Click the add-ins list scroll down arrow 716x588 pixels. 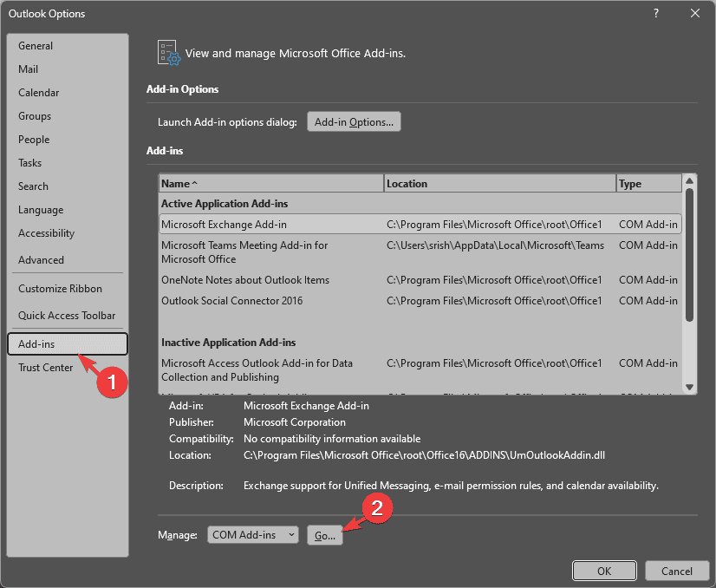[x=689, y=388]
